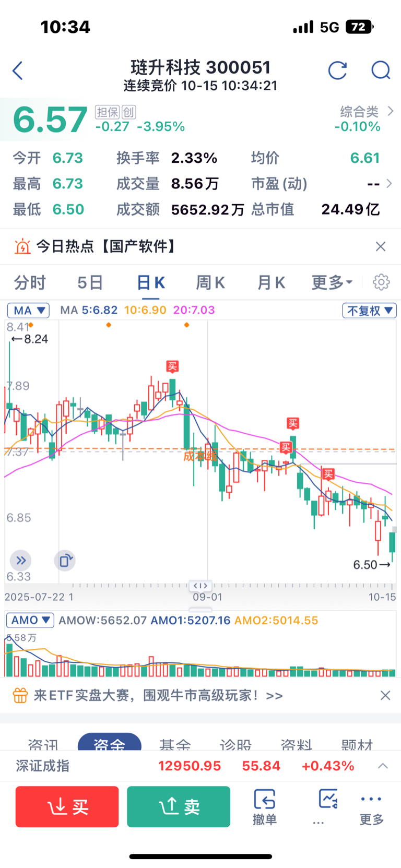Open the 撤单 cancel order icon

pos(265,806)
